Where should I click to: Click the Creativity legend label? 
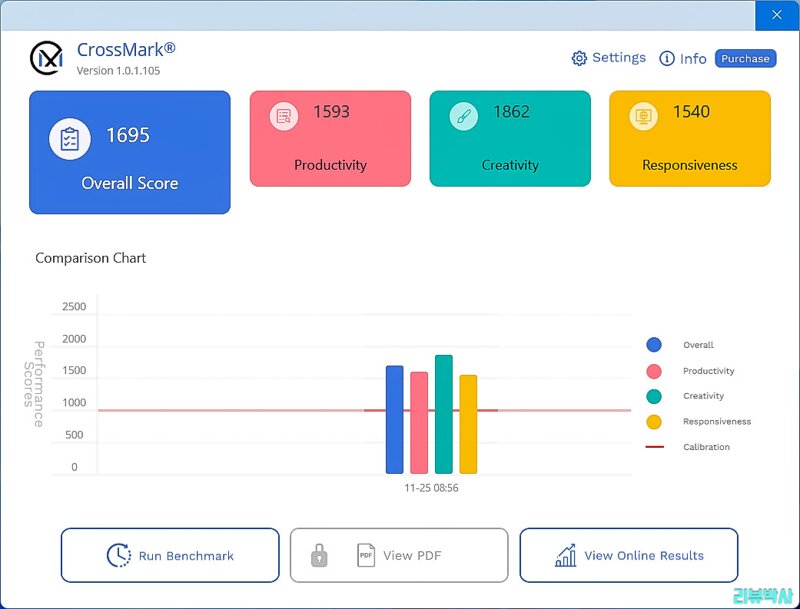(x=704, y=396)
